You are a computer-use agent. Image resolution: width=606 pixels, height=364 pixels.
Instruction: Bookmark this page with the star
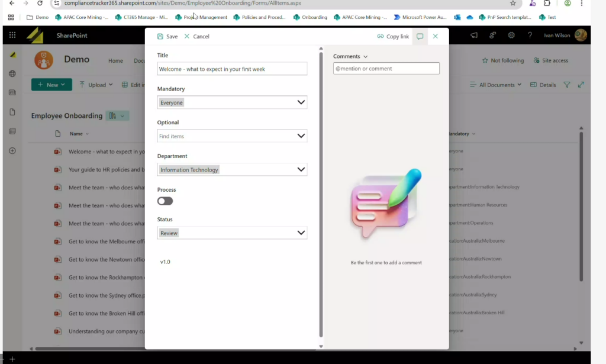513,3
